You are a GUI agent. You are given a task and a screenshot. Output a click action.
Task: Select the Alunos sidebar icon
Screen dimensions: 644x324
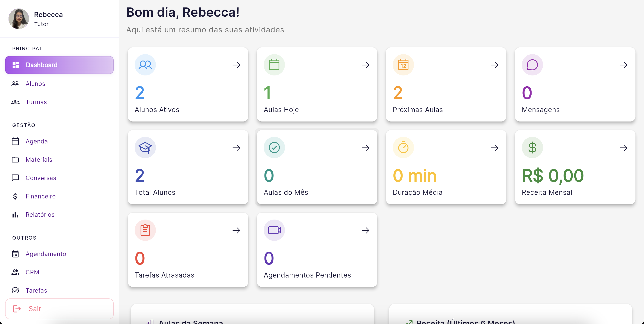pos(16,84)
